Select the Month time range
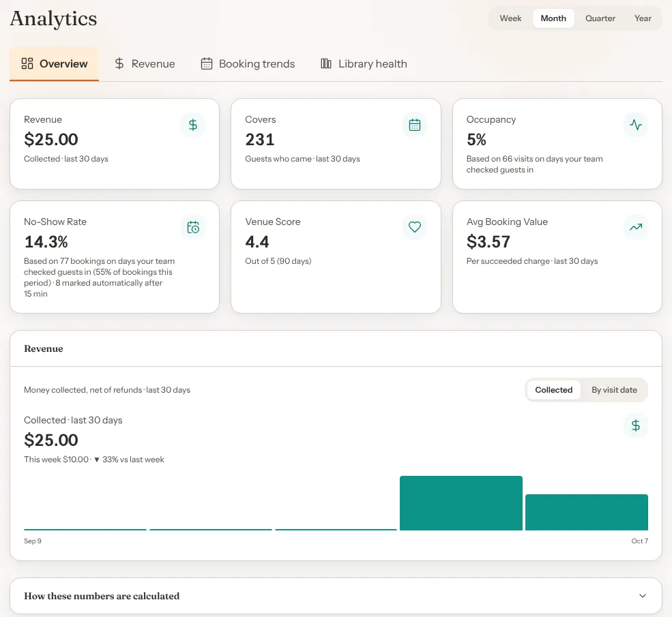The width and height of the screenshot is (672, 617). (553, 18)
